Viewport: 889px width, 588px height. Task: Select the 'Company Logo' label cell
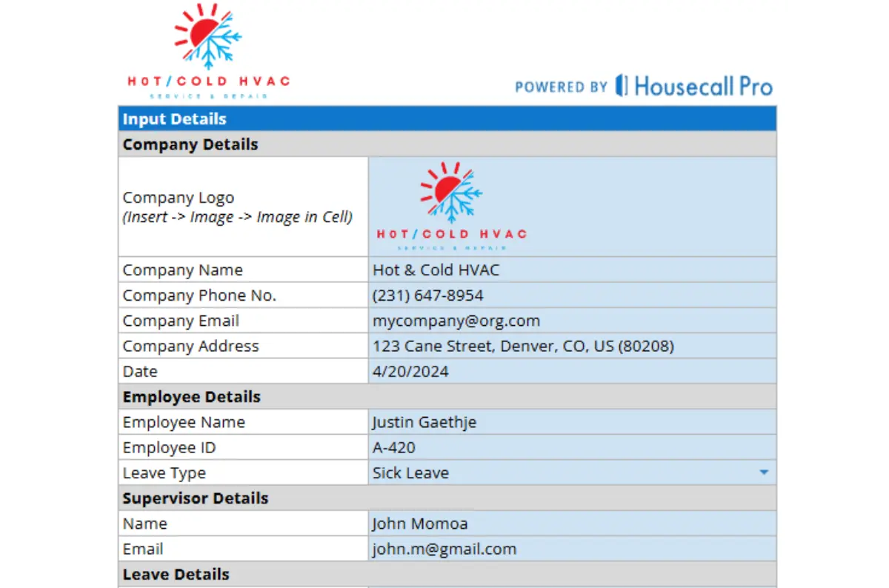243,207
